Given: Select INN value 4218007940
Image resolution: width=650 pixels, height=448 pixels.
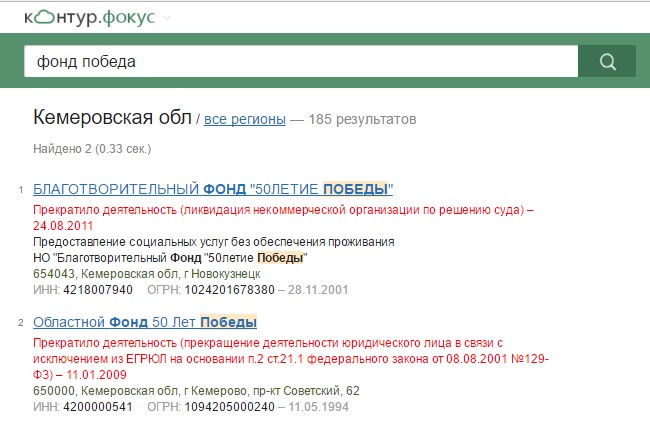Looking at the screenshot, I should click(x=98, y=290).
